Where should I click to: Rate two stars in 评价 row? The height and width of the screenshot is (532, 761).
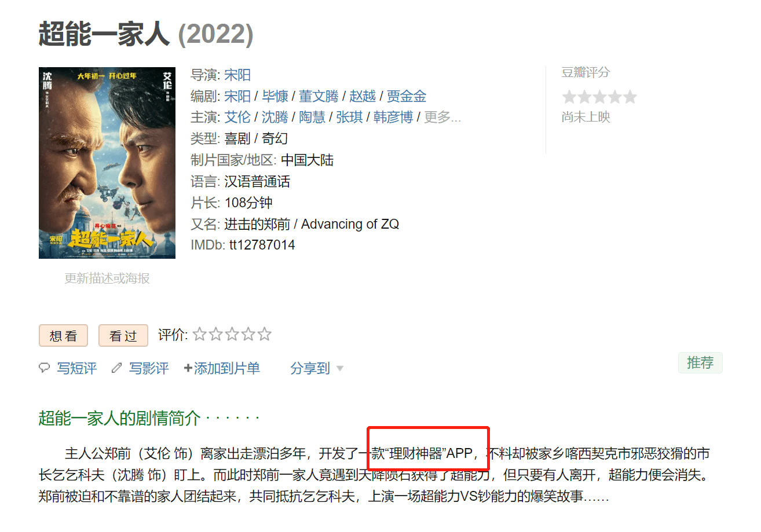point(215,334)
